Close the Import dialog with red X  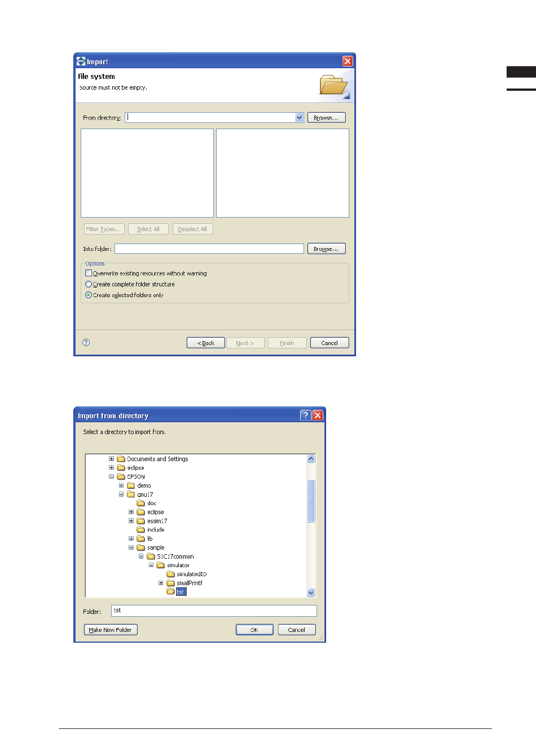[x=348, y=61]
